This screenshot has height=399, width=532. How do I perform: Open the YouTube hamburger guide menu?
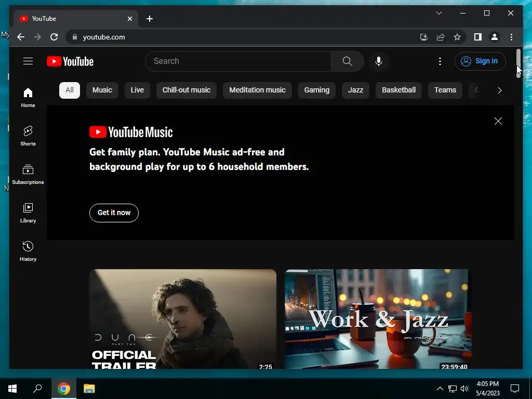coord(28,61)
